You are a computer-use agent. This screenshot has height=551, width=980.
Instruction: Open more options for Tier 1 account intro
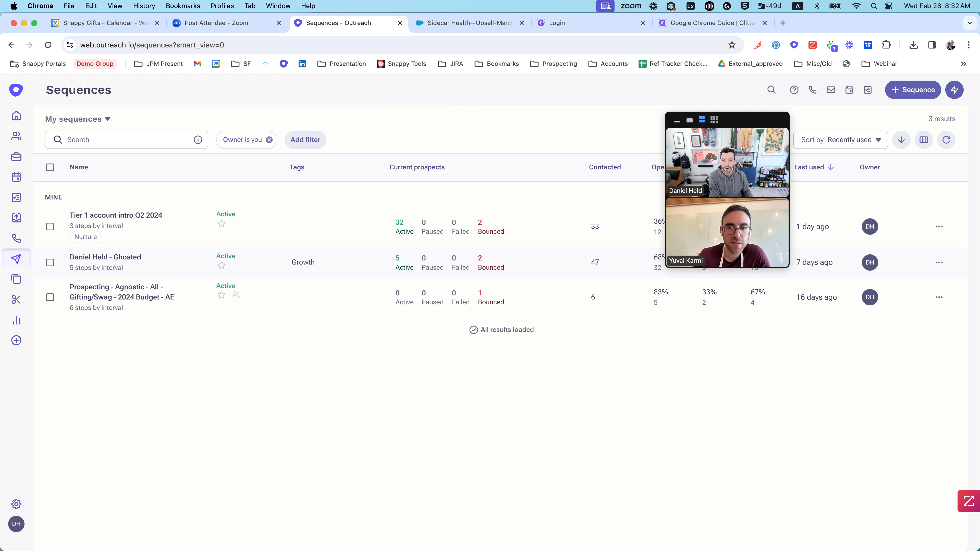[x=939, y=227]
